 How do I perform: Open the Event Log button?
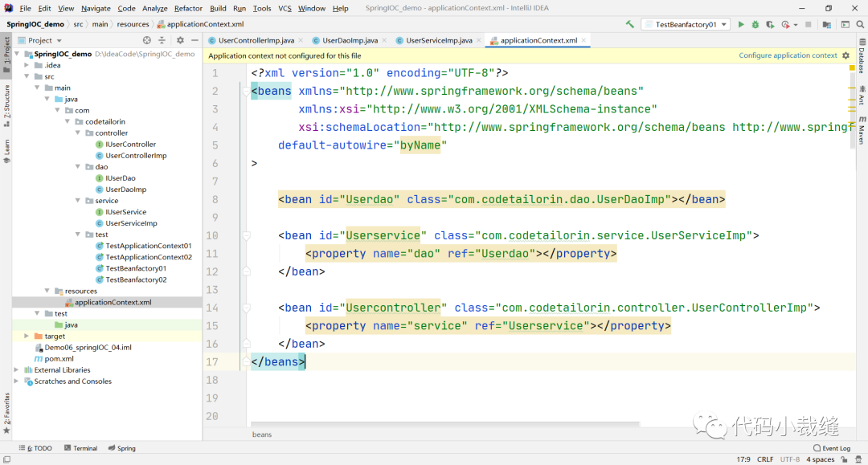click(x=831, y=448)
